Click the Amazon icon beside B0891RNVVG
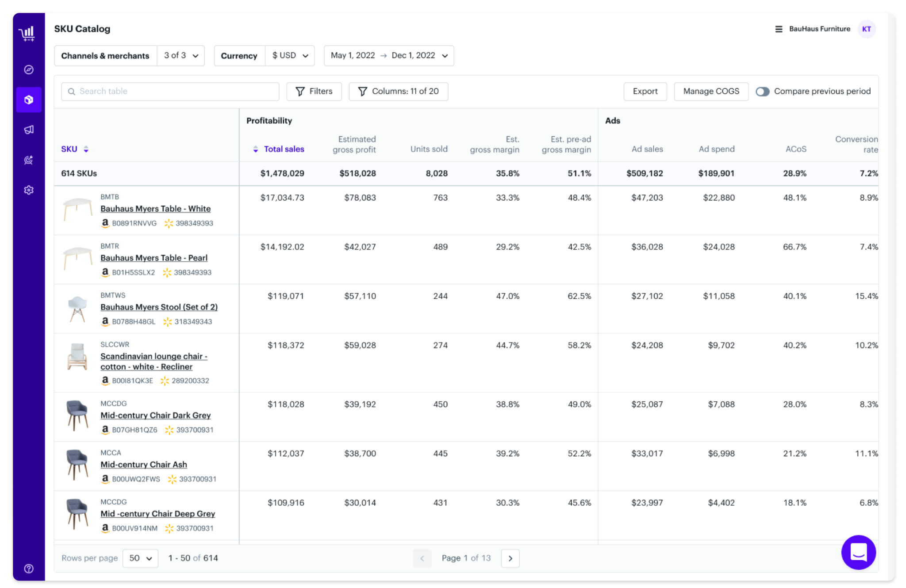 pos(105,223)
